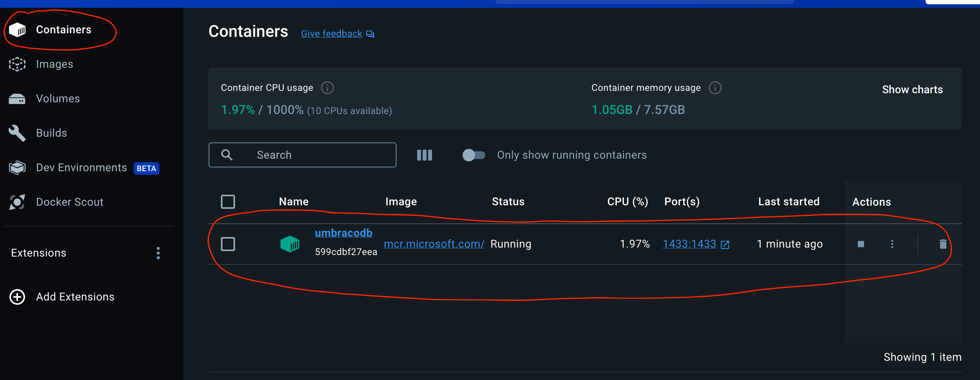Click Add Extensions label

(x=75, y=297)
